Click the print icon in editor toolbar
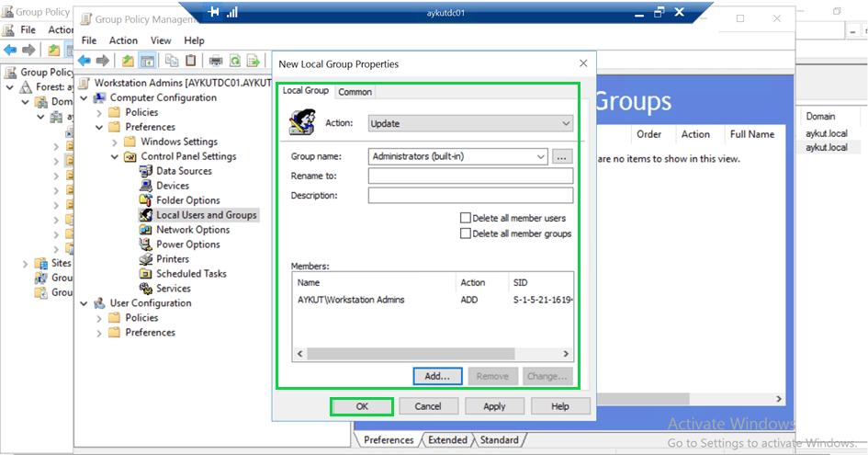Image resolution: width=868 pixels, height=455 pixels. point(216,61)
